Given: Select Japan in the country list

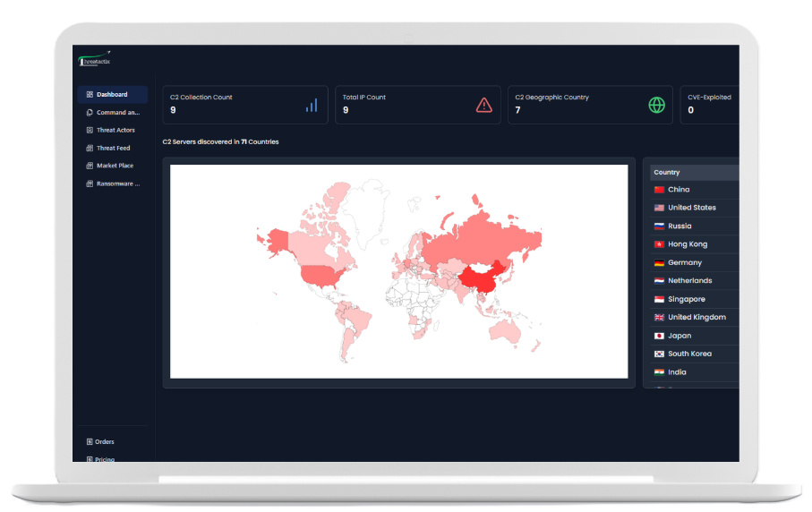Looking at the screenshot, I should [695, 336].
